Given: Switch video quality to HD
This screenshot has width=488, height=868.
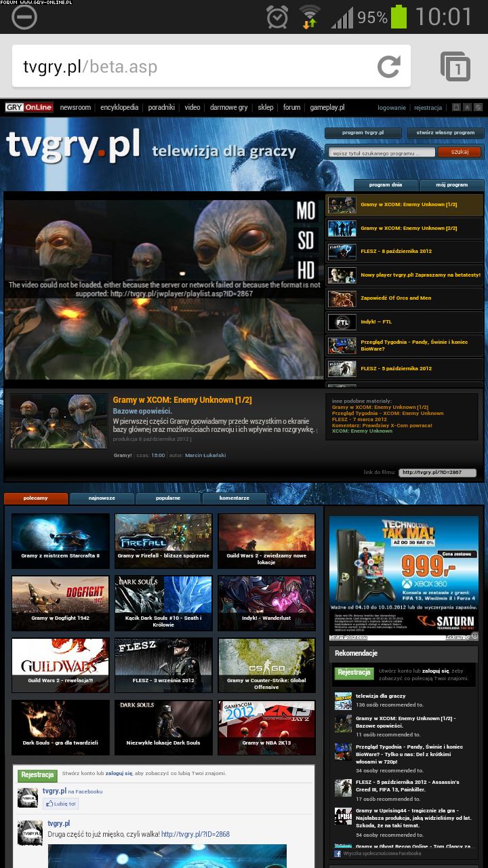Looking at the screenshot, I should click(x=306, y=269).
